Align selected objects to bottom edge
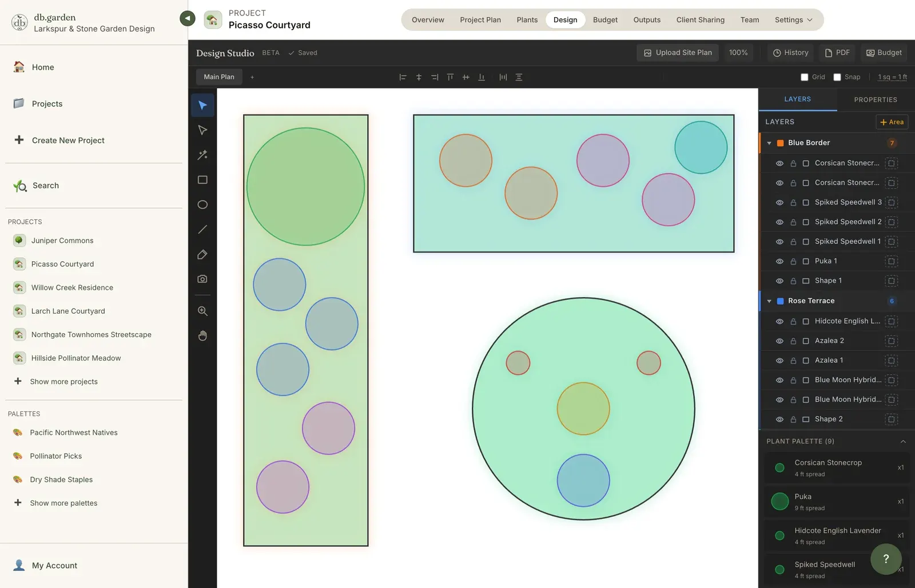The height and width of the screenshot is (588, 915). pyautogui.click(x=482, y=77)
